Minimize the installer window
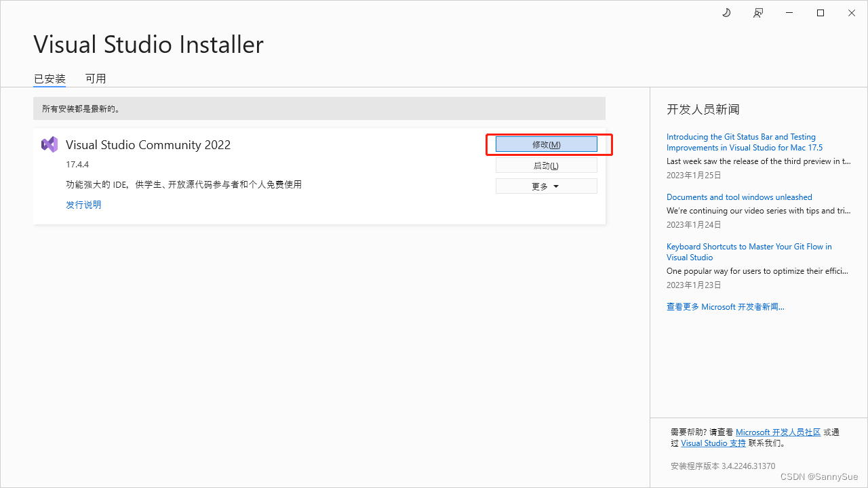 pos(789,13)
